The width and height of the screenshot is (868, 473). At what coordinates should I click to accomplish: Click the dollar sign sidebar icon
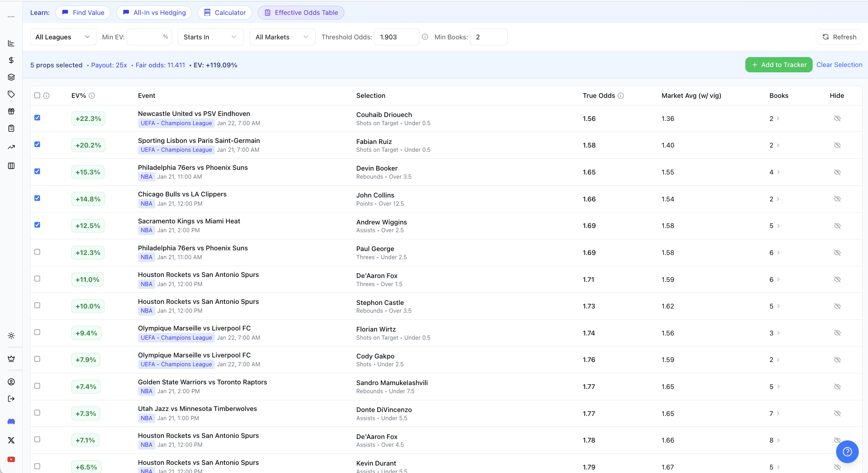click(x=11, y=60)
